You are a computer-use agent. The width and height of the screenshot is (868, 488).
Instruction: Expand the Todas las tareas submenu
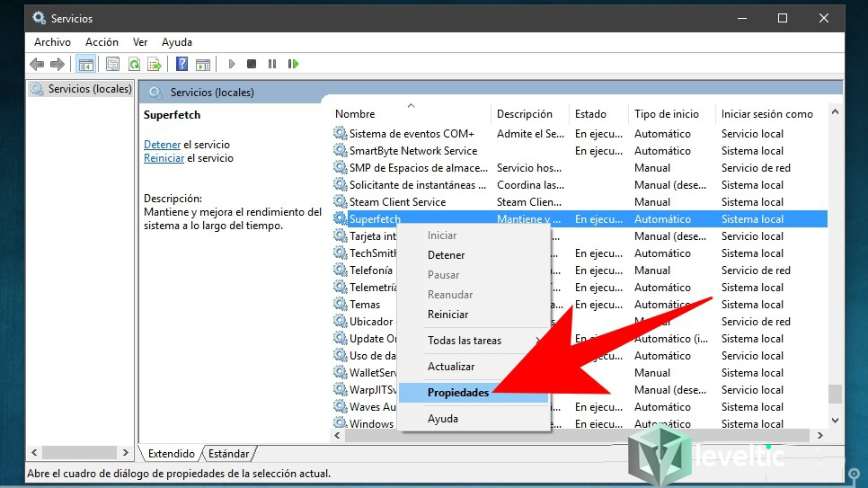pos(465,341)
